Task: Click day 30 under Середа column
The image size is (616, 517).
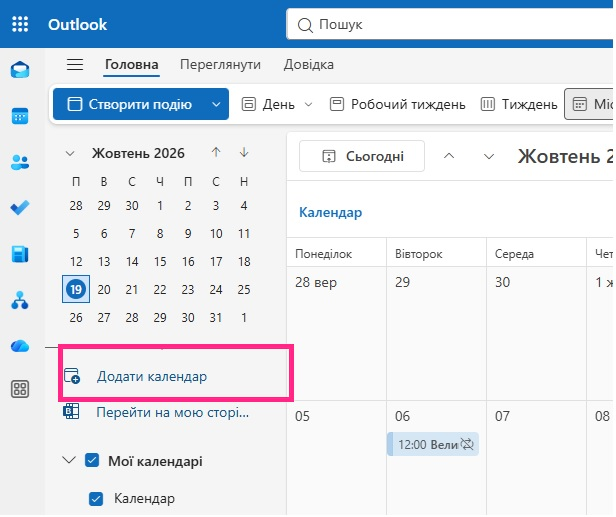Action: (x=536, y=334)
